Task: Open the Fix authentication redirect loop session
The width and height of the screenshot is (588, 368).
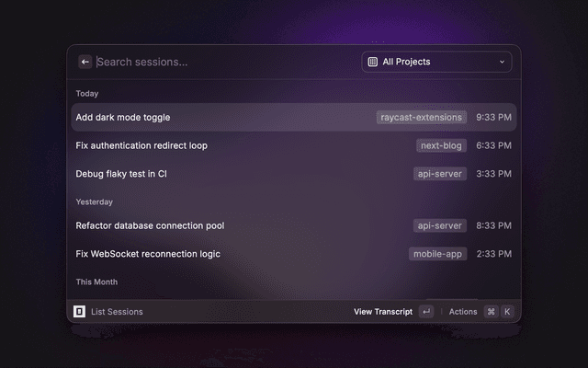Action: (294, 145)
